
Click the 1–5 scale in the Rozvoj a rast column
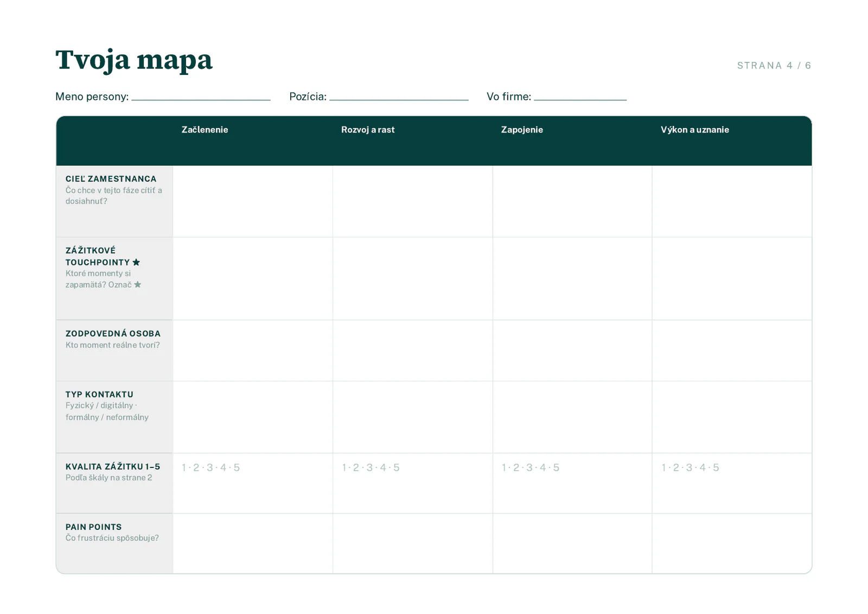point(371,467)
